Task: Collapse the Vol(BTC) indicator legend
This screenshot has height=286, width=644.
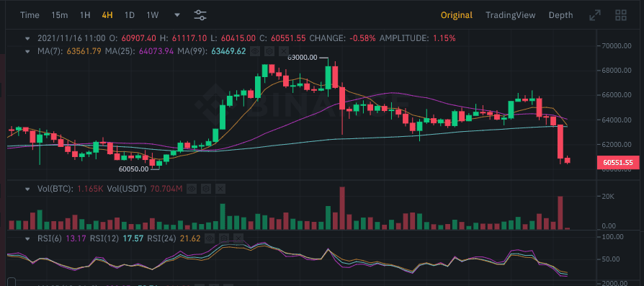Action: click(x=27, y=189)
